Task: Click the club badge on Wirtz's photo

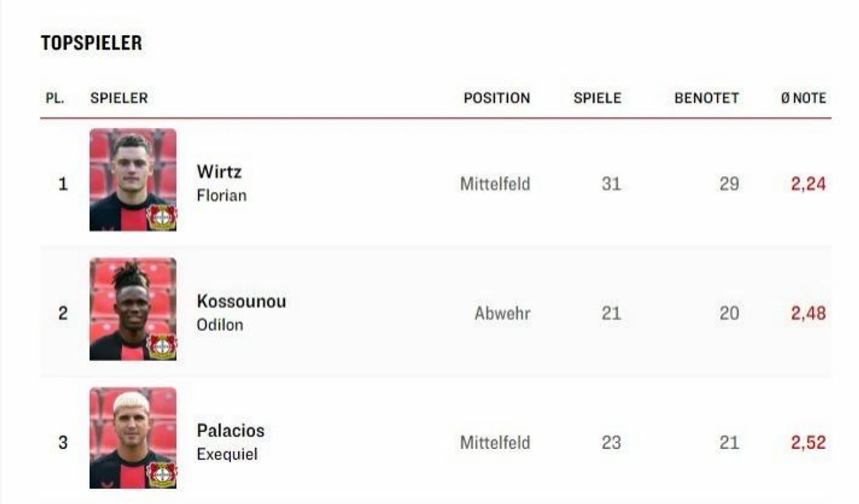Action: click(162, 217)
